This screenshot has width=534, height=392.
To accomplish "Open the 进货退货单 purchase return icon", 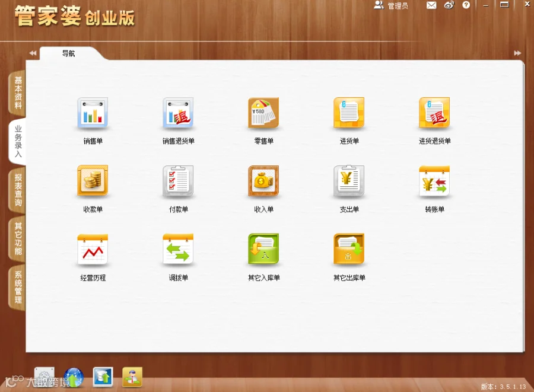I will point(434,113).
